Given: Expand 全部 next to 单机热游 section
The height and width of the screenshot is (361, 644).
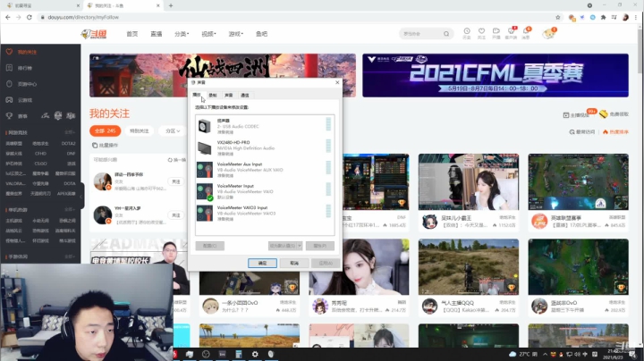Looking at the screenshot, I should click(x=70, y=209).
